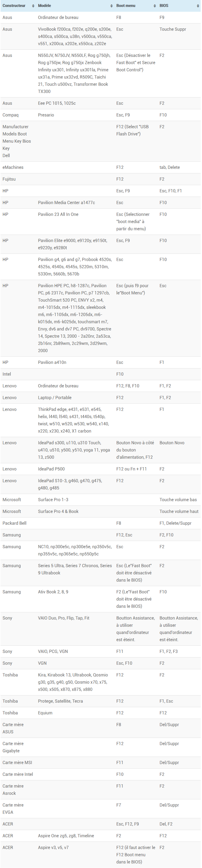Select the Carte mère MSI cell

17,762
